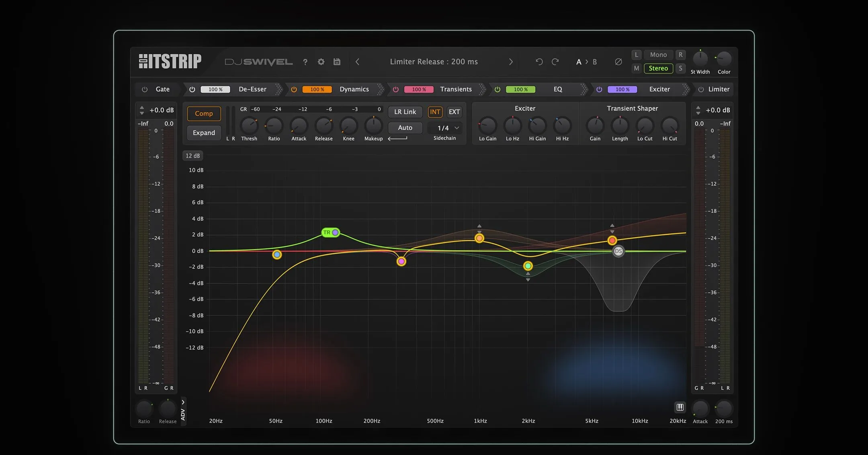
Task: Toggle EQ module power
Action: coord(497,89)
